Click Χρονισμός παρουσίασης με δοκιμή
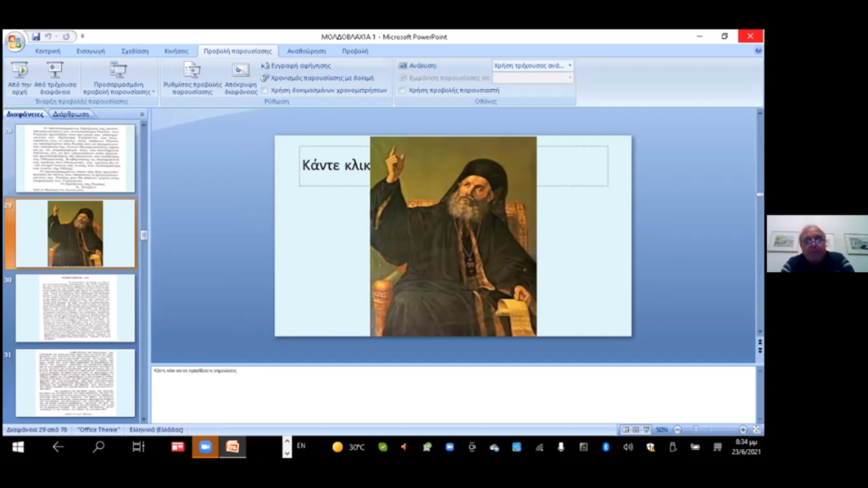This screenshot has width=868, height=488. tap(265, 78)
